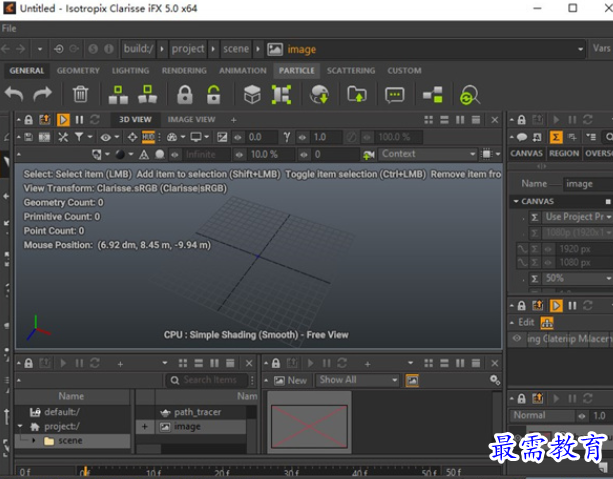This screenshot has height=479, width=613.
Task: Open the IMAGE VIEW tab
Action: 191,120
